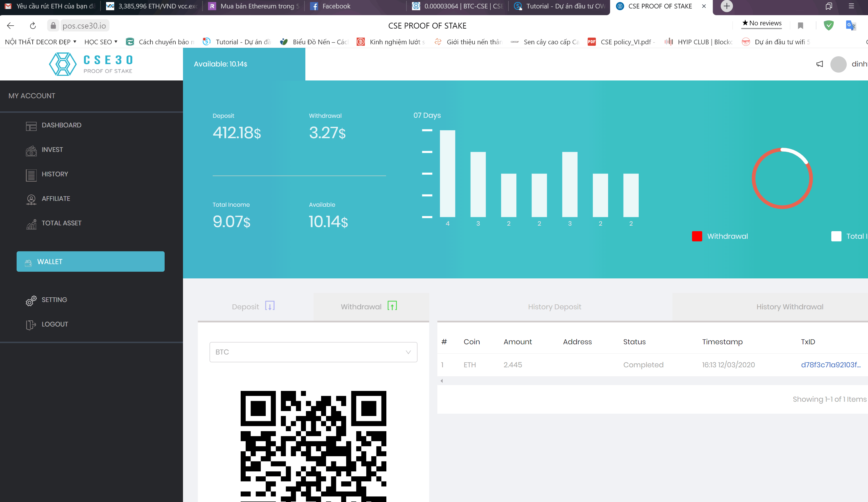Click the announcement megaphone icon

(819, 64)
